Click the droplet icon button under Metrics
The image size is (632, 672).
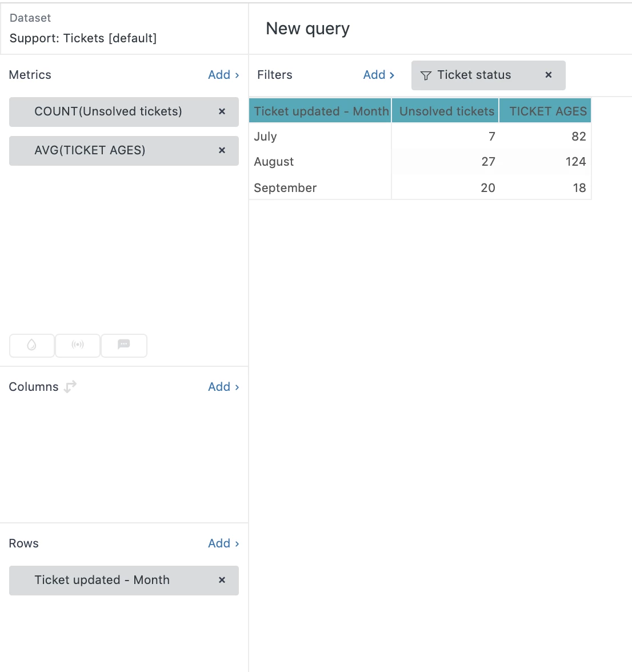(31, 345)
